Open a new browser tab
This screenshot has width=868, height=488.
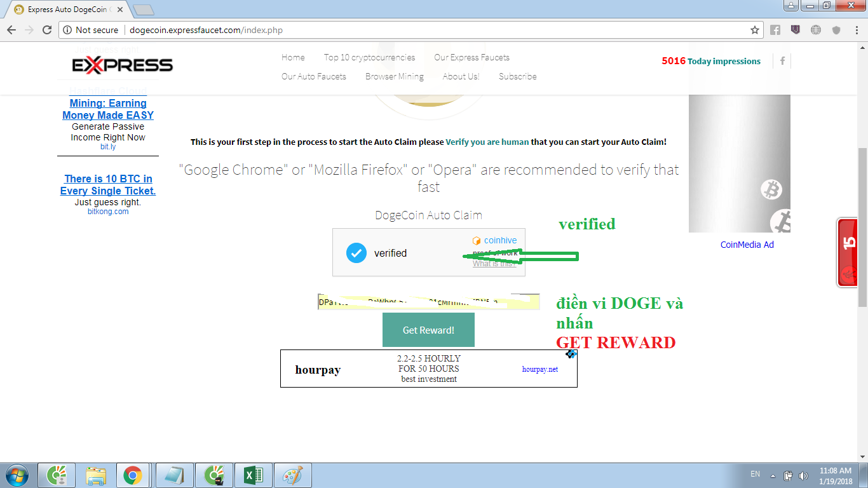144,10
